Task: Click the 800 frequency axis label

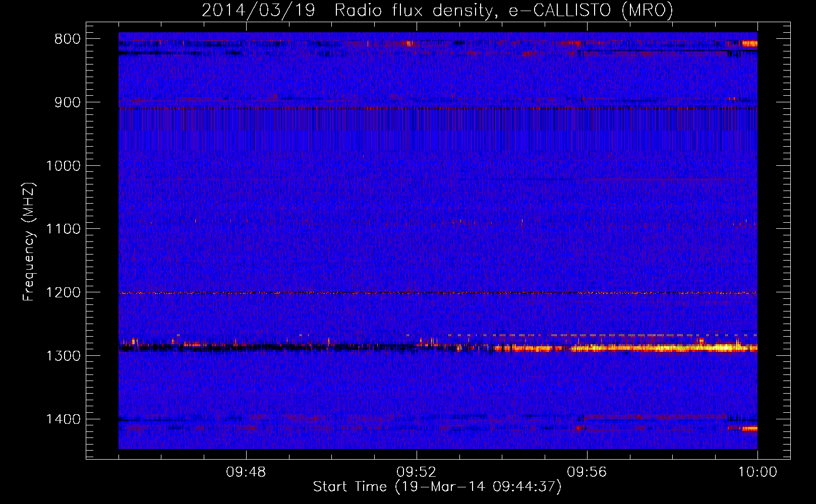Action: pos(67,39)
